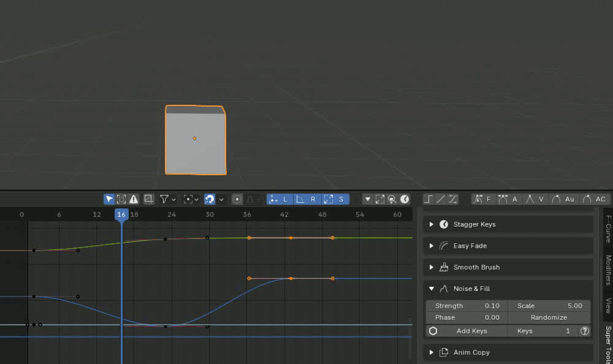
Task: Open the funnel filter options
Action: [x=168, y=199]
